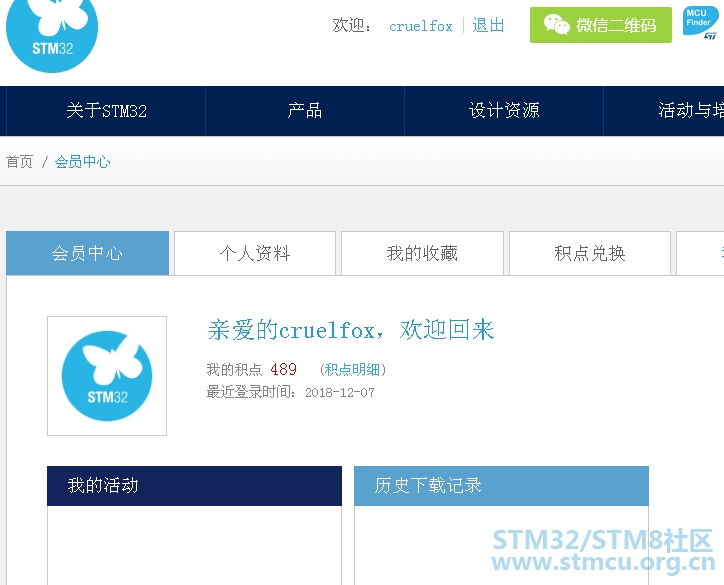Select the 会员中心 tab
The height and width of the screenshot is (585, 724).
87,253
